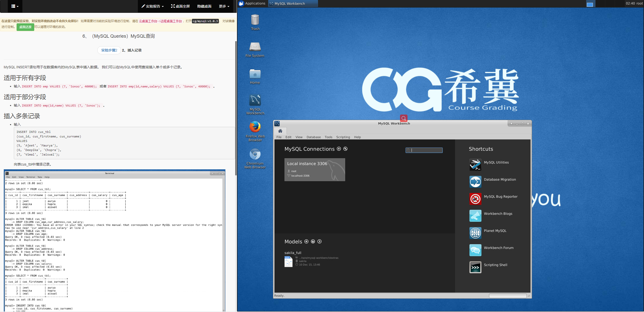The width and height of the screenshot is (644, 312).
Task: Click the MySQL Utilities shortcut label
Action: point(496,163)
